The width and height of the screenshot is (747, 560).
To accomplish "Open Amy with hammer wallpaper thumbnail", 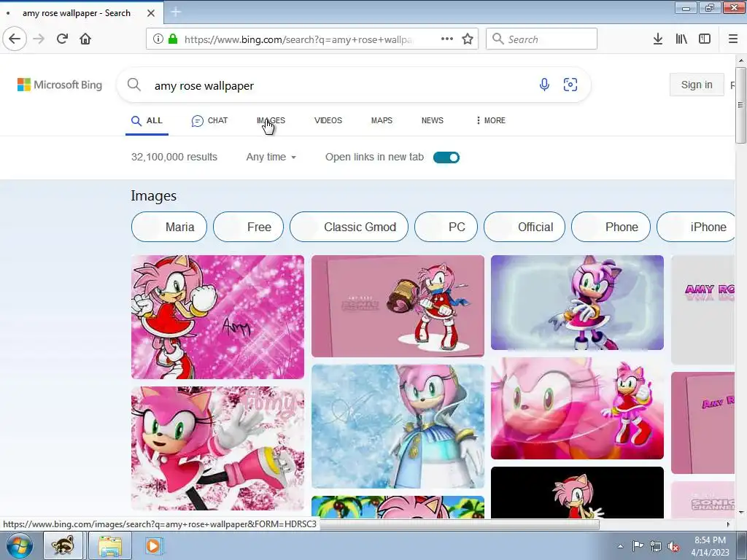I will pos(398,306).
